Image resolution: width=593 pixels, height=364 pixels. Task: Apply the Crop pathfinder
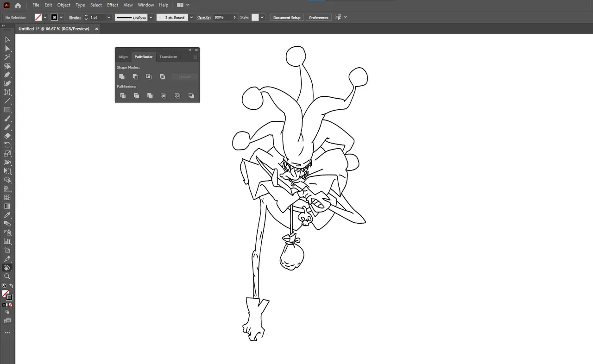point(164,96)
